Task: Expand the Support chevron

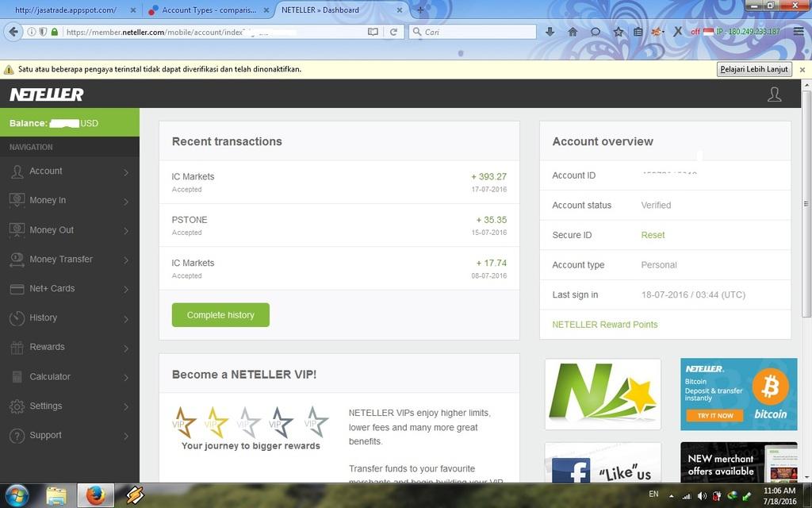Action: tap(126, 436)
